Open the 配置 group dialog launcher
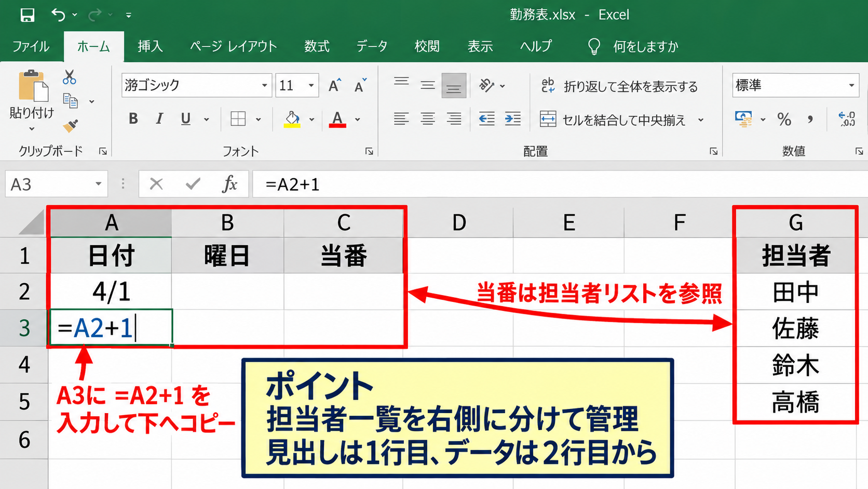Viewport: 868px width, 489px height. click(714, 151)
